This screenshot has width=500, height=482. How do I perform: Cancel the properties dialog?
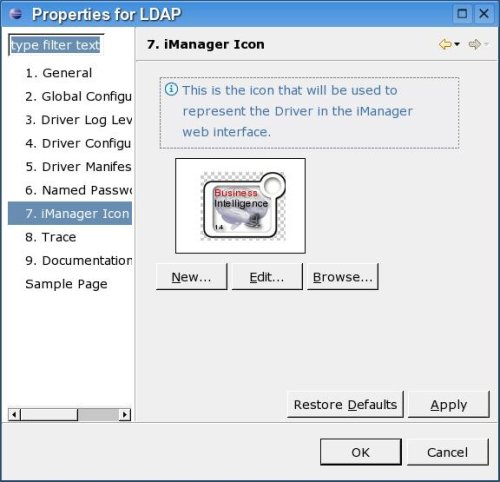[448, 452]
